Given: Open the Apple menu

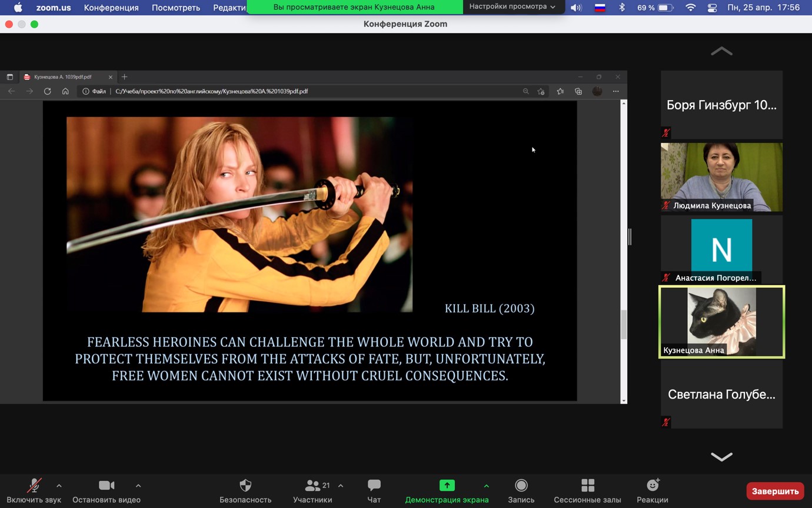Looking at the screenshot, I should (18, 7).
